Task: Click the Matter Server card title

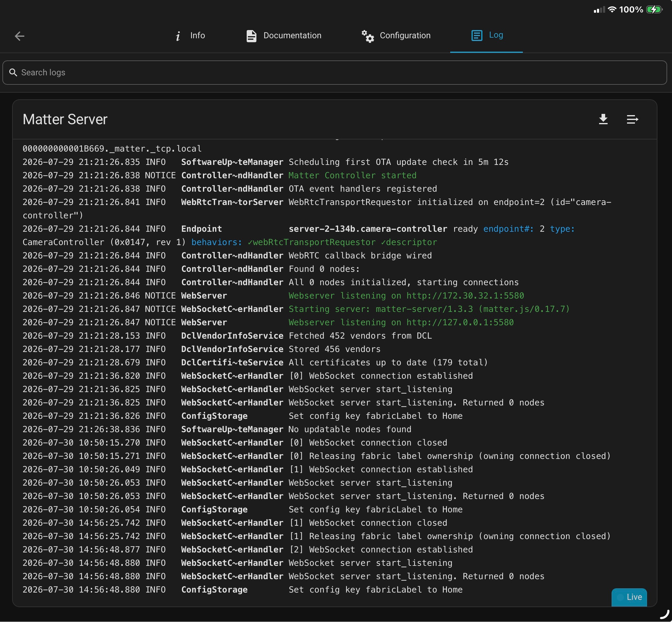Action: [x=65, y=119]
